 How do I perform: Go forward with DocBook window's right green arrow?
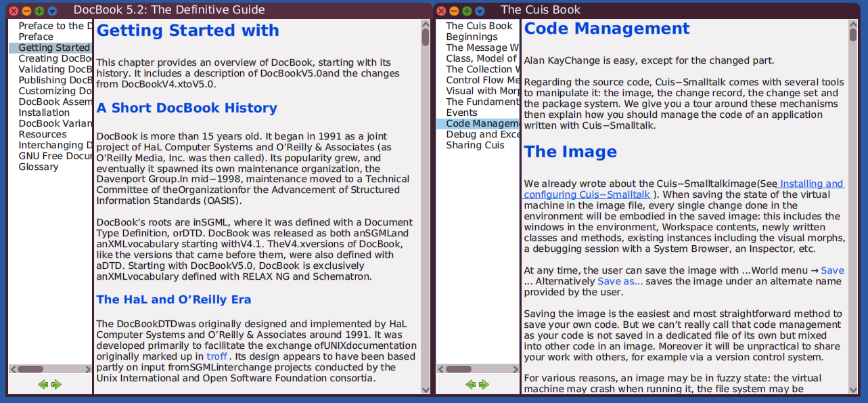pyautogui.click(x=56, y=384)
